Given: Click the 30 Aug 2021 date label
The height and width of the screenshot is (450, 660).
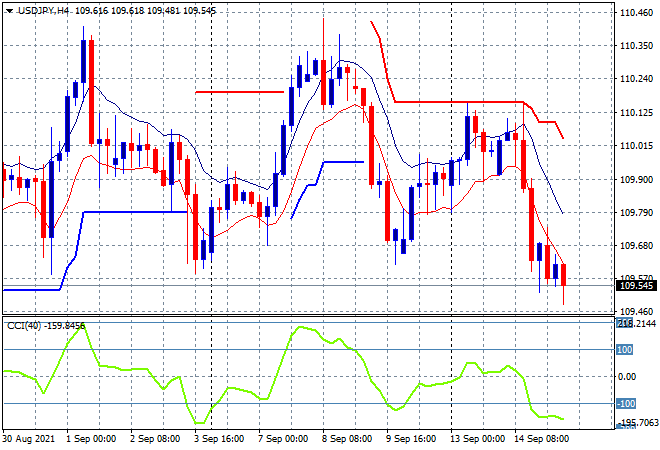Looking at the screenshot, I should (29, 439).
